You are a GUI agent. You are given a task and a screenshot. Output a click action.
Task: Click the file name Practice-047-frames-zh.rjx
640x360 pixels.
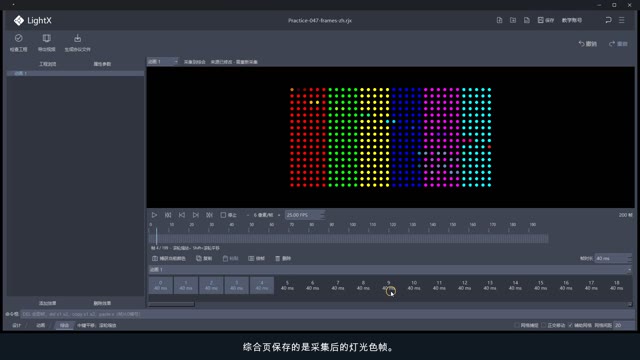(x=320, y=20)
